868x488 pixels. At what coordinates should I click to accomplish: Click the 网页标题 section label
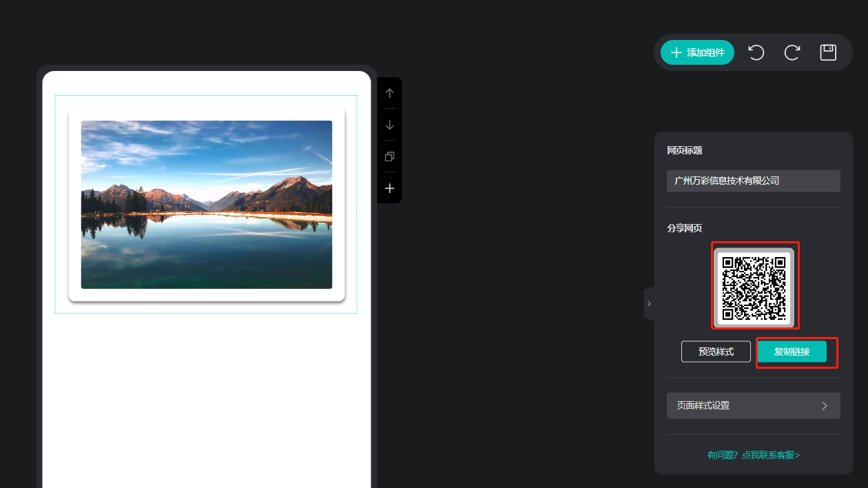pyautogui.click(x=684, y=150)
